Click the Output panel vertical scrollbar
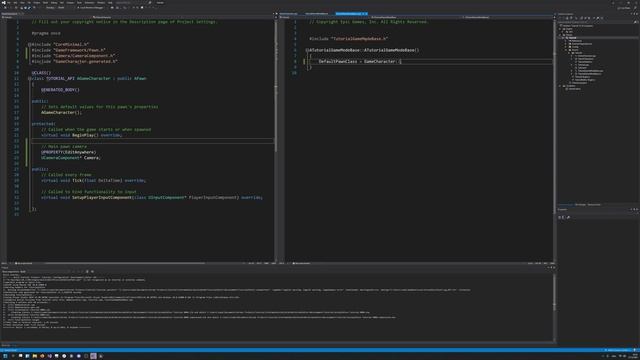Viewport: 640px width, 360px height. coord(554,307)
